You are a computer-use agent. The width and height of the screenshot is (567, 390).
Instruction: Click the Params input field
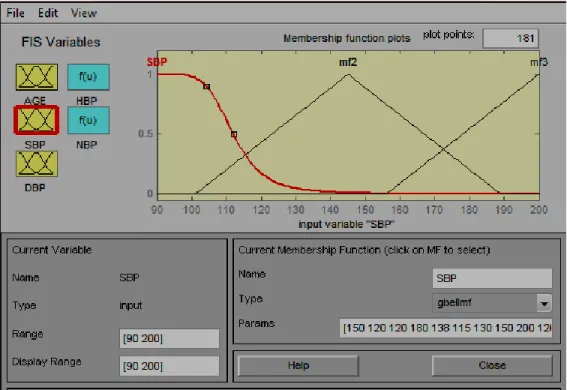pos(446,328)
